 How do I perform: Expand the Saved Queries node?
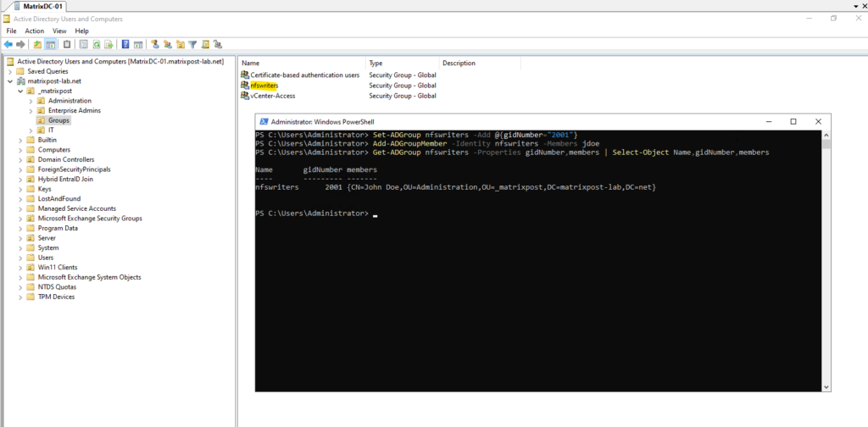pos(10,71)
